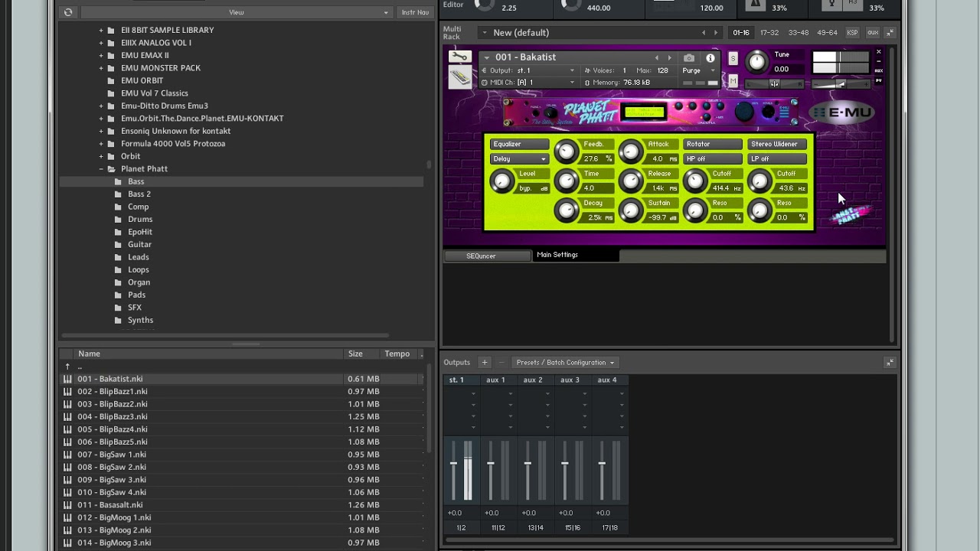This screenshot has height=551, width=980.
Task: Remove the Bakatist instrument from rack
Action: tap(878, 52)
